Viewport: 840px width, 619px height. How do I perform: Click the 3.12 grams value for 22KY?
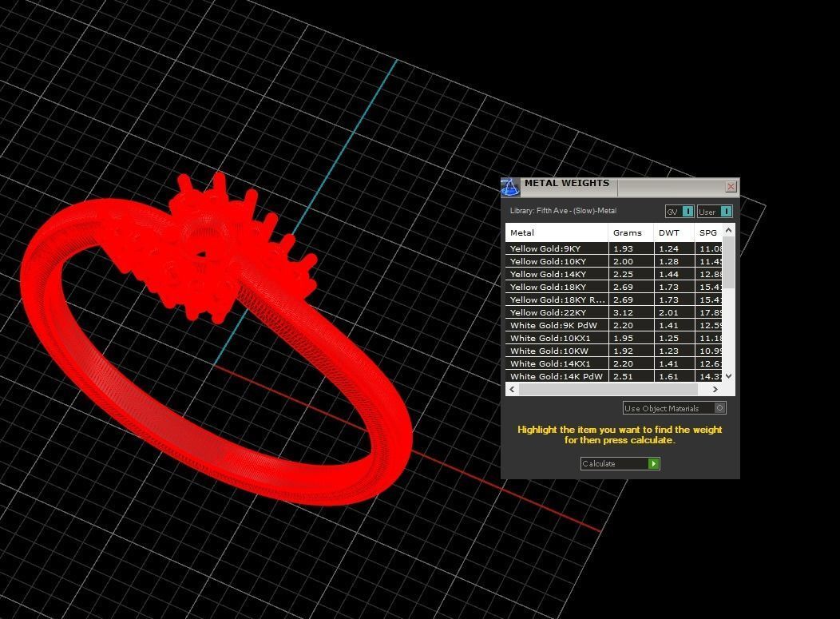point(623,312)
